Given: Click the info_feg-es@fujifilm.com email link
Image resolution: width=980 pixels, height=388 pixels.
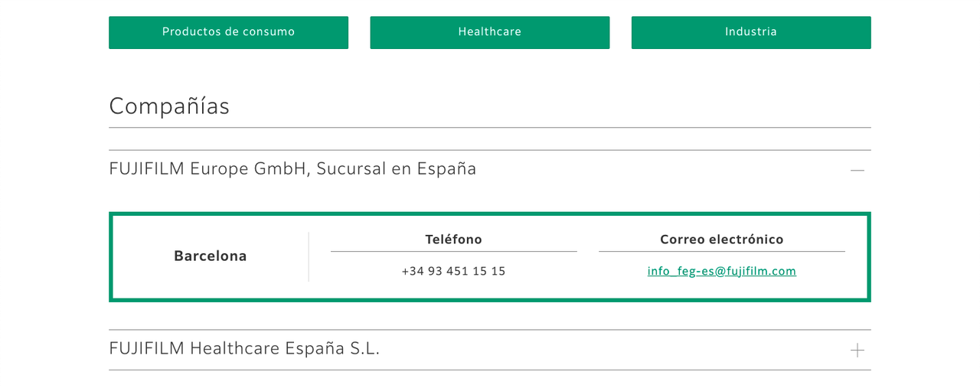Looking at the screenshot, I should click(721, 271).
